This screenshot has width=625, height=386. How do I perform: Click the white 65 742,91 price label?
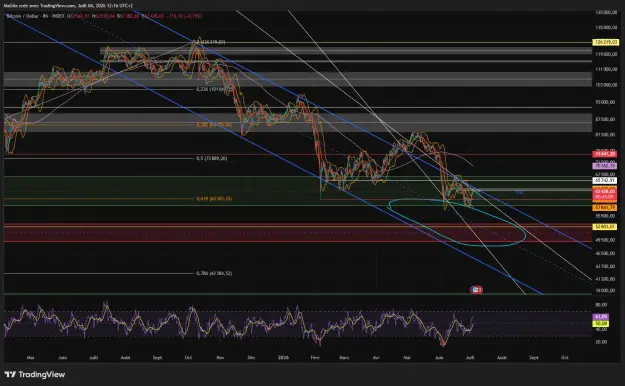(605, 181)
